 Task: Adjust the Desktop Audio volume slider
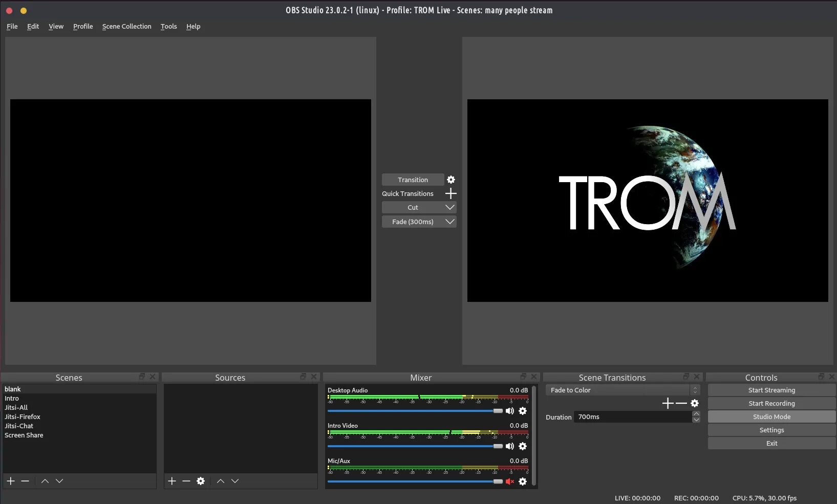click(415, 411)
